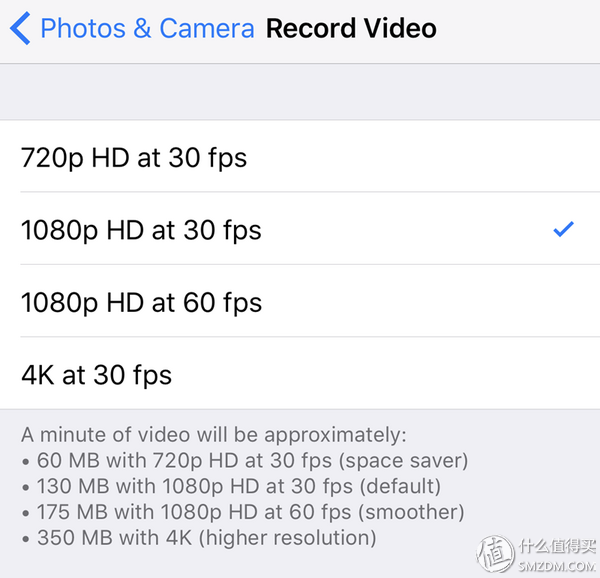600x578 pixels.
Task: Click the bullet before 175 MB line
Action: (x=26, y=513)
